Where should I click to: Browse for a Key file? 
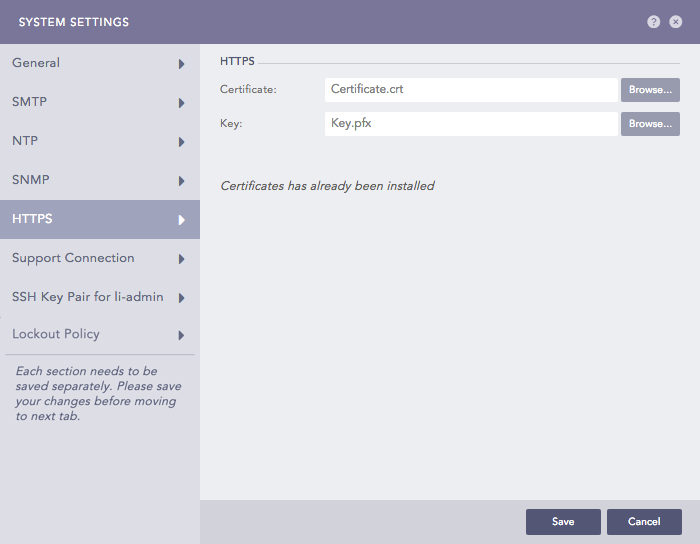(x=650, y=124)
